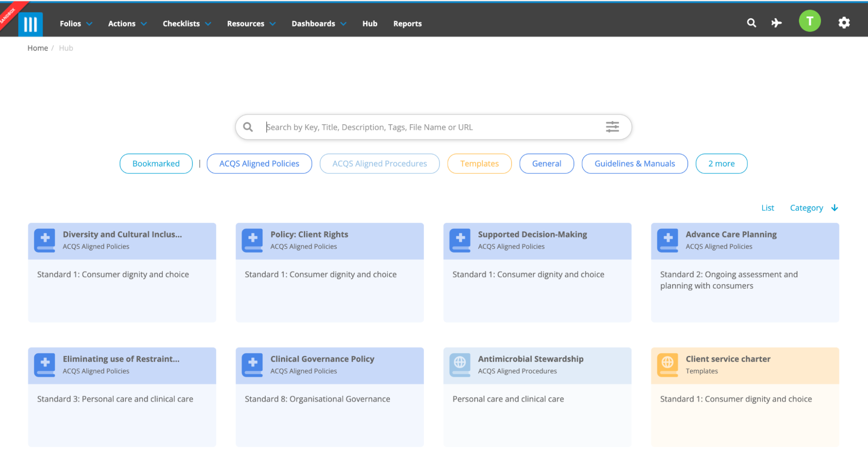This screenshot has width=868, height=461.
Task: Click the blue app logo icon
Action: point(30,24)
